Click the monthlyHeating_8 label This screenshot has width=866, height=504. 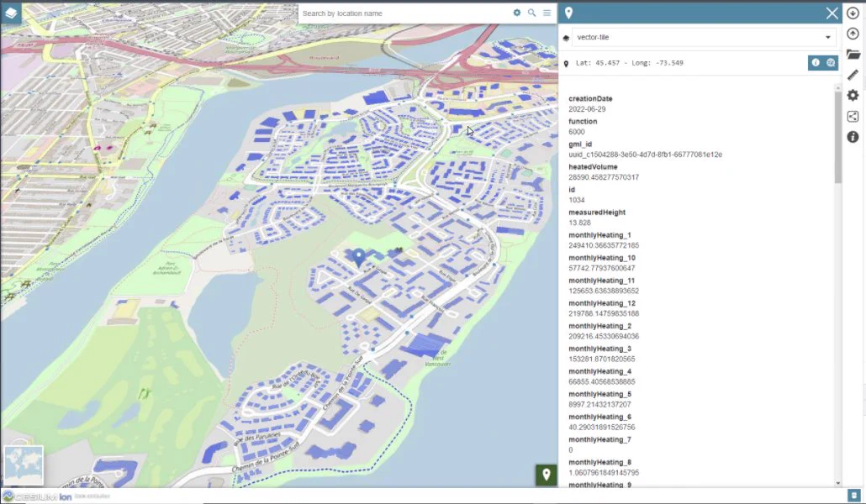(599, 462)
